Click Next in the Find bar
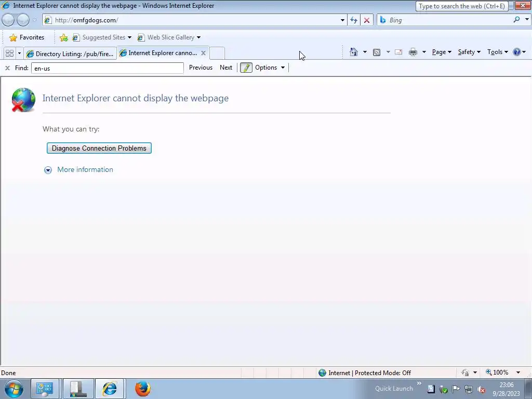Viewport: 532px width, 399px height. point(226,68)
